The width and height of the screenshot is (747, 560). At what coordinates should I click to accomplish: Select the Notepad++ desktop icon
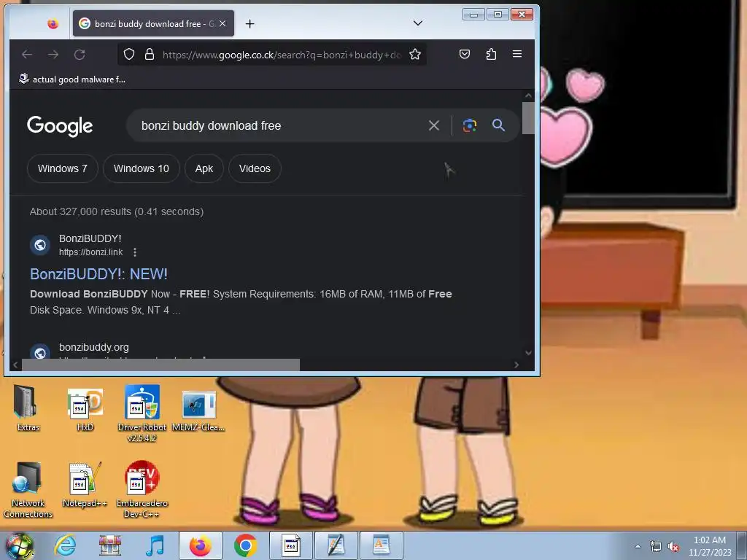click(85, 484)
